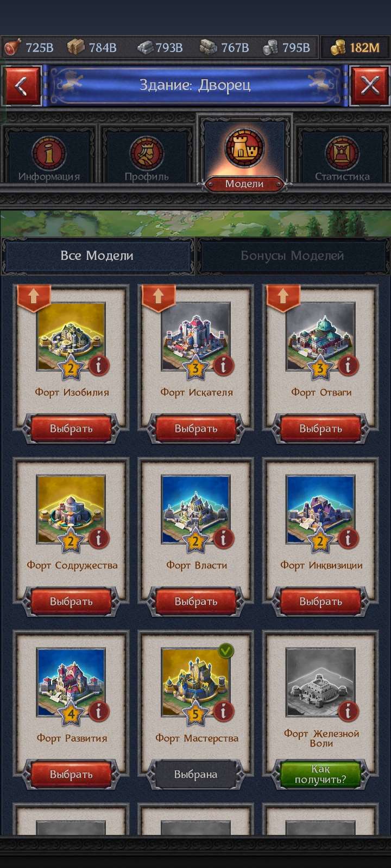
Task: Tap info icon on Форт Искателя
Action: 223,366
